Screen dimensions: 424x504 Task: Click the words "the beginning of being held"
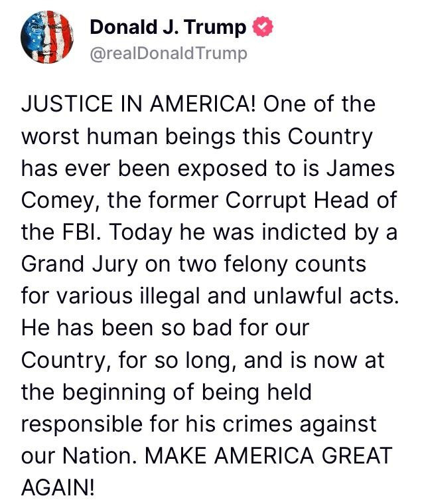(x=166, y=390)
